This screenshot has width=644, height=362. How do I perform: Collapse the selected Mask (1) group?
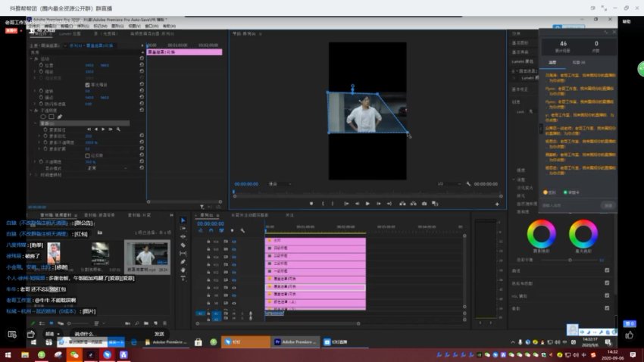point(36,123)
